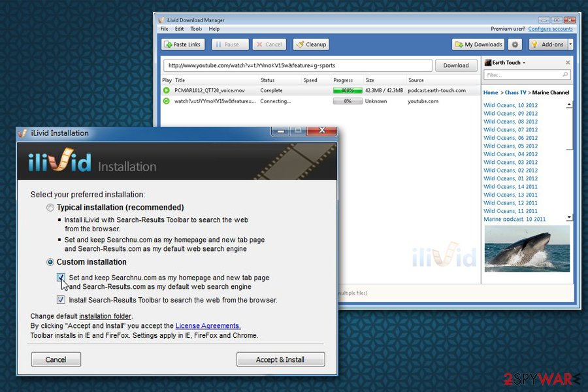The width and height of the screenshot is (588, 392).
Task: Select Wild Oceans, 12 2011
Action: [510, 203]
